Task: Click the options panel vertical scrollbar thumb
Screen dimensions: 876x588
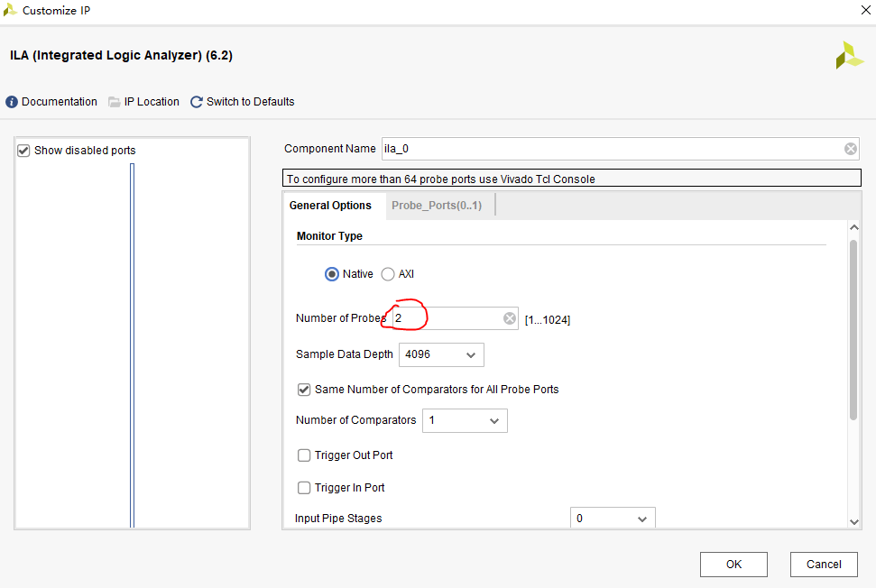Action: click(x=853, y=329)
